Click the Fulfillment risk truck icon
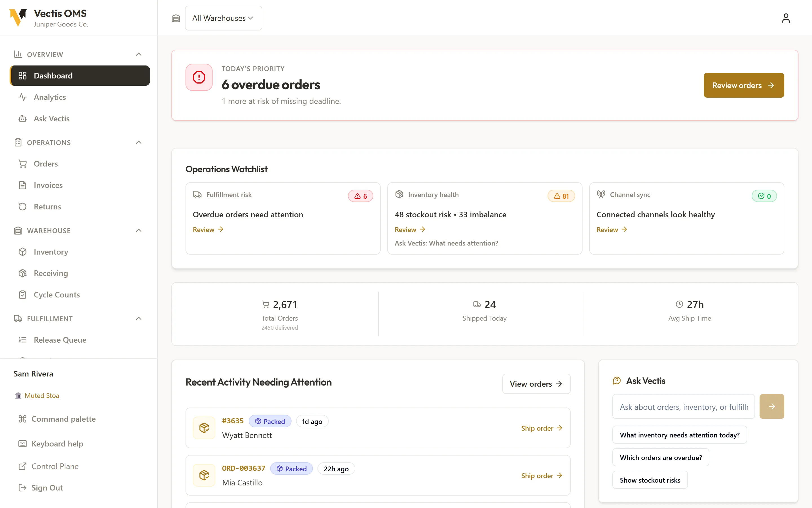 (x=197, y=194)
